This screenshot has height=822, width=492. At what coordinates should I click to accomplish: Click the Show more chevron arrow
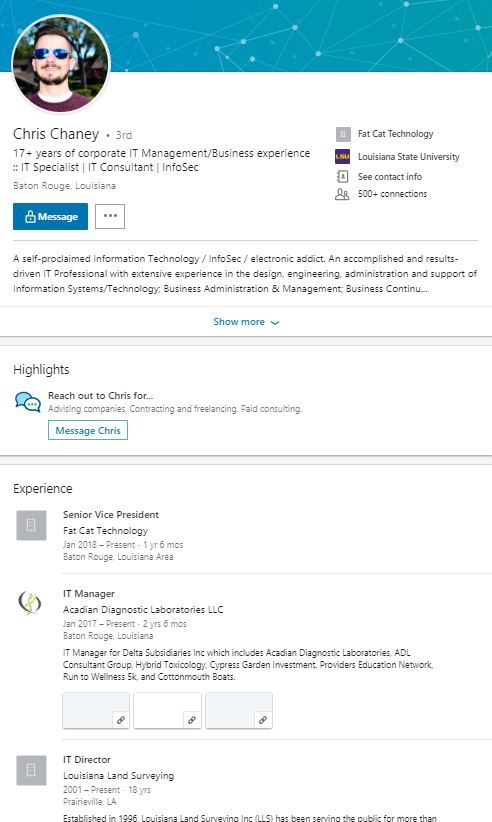pyautogui.click(x=275, y=322)
